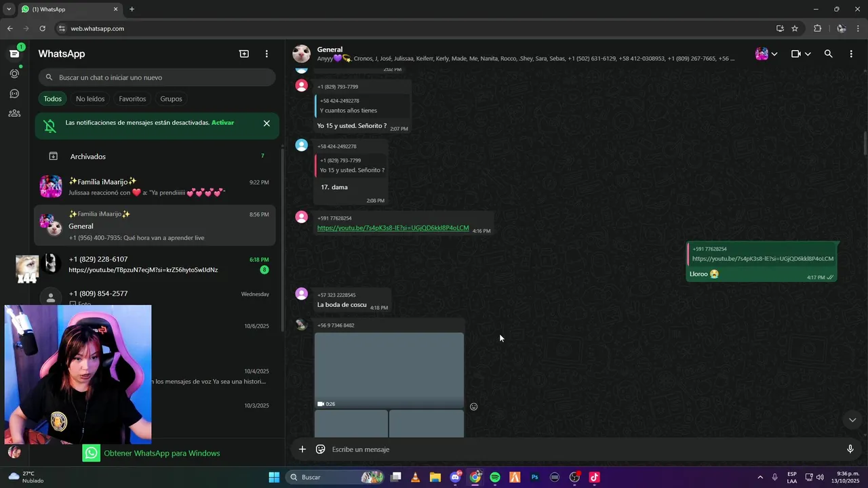868x488 pixels.
Task: Select the Grupos filter tab
Action: [x=171, y=99]
